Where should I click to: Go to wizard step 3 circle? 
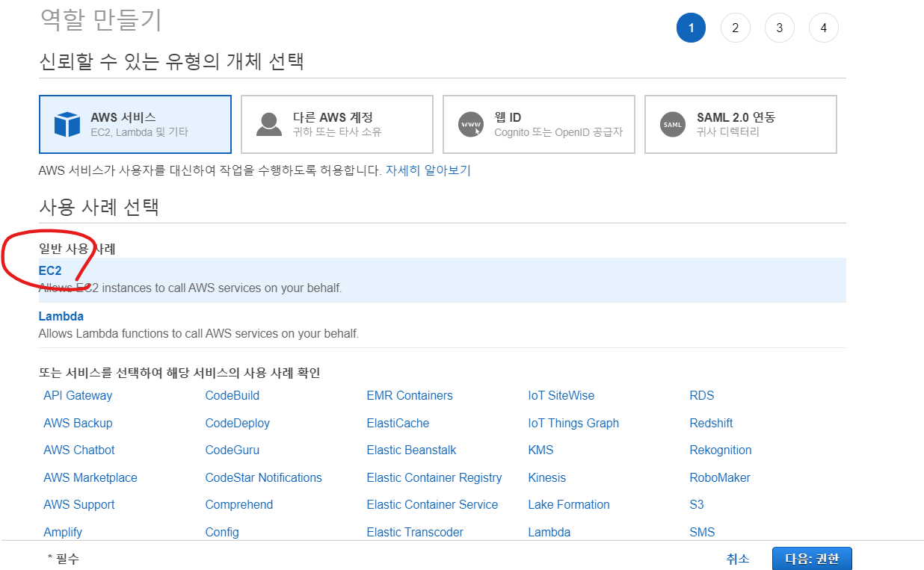pos(780,28)
